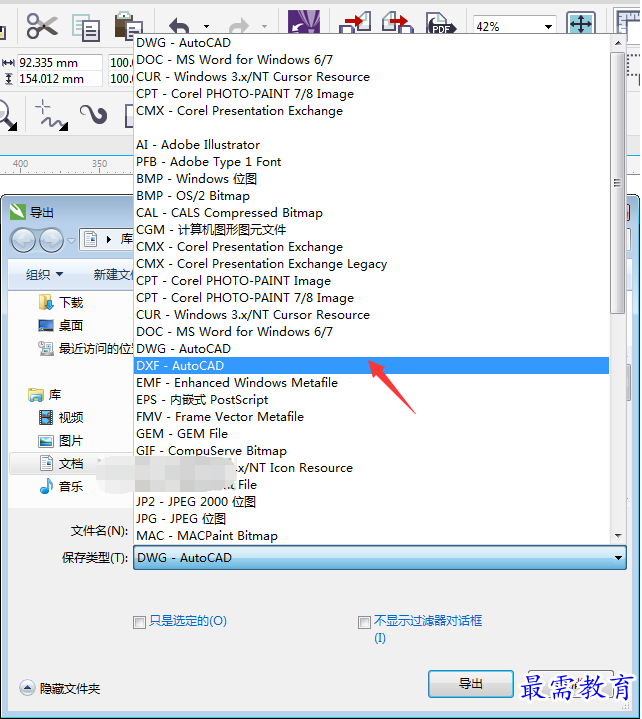Select DWG - AutoCAD at list top
This screenshot has width=642, height=719.
tap(372, 43)
